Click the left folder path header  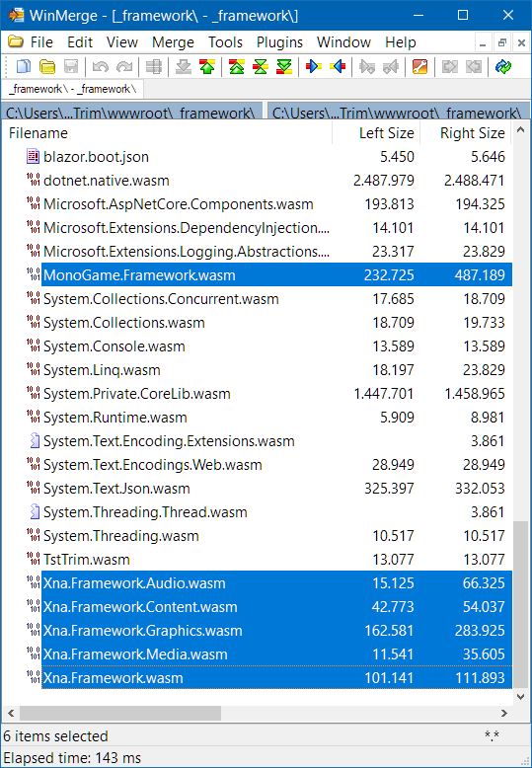point(132,112)
